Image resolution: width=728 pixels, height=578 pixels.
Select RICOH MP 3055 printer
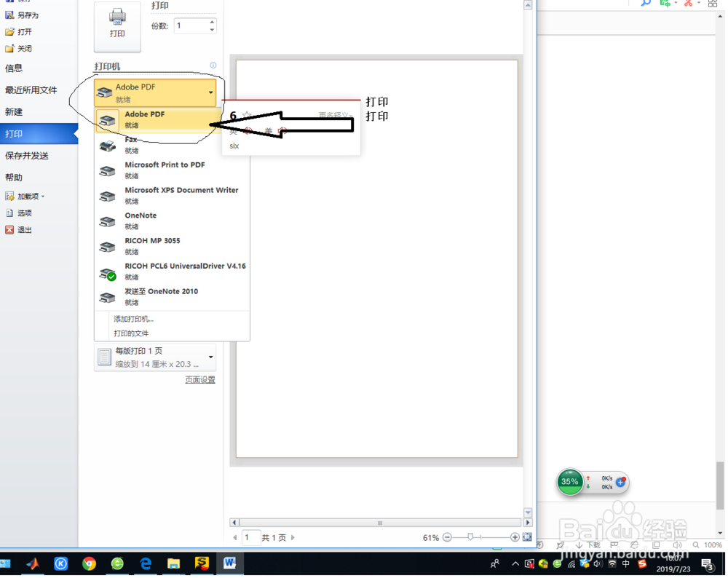pos(173,246)
